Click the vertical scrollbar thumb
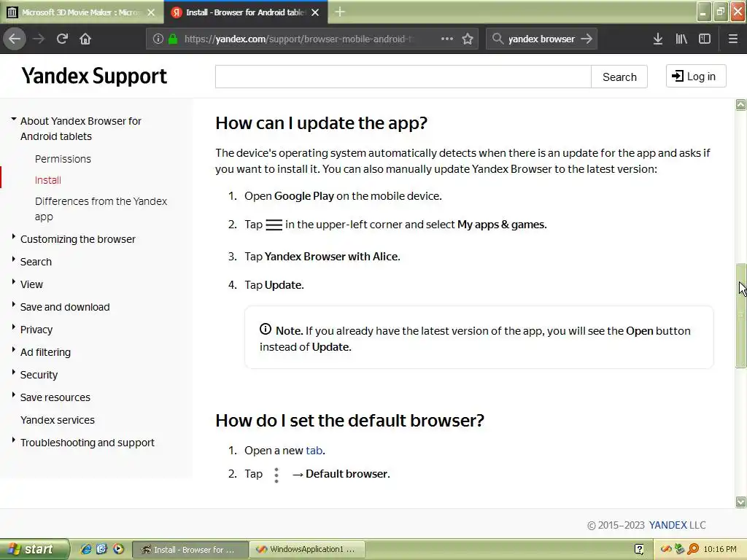Image resolution: width=747 pixels, height=560 pixels. [x=741, y=315]
